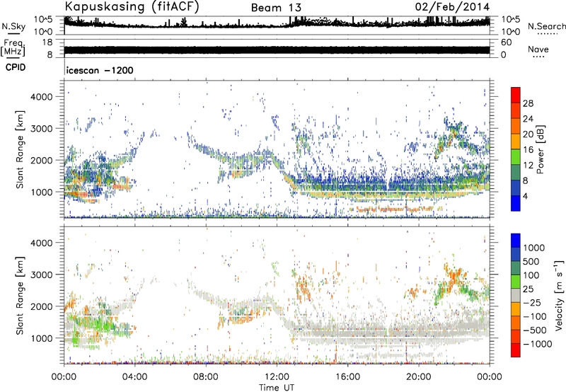Click the 'N.Sky' axis label
The width and height of the screenshot is (566, 392).
pyautogui.click(x=13, y=26)
